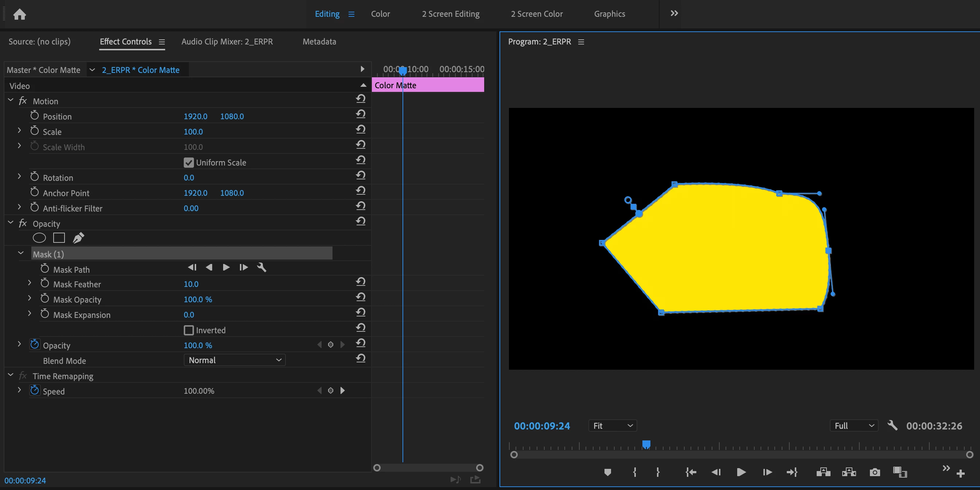Uncheck Uniform Scale checkbox
This screenshot has width=980, height=490.
(189, 163)
